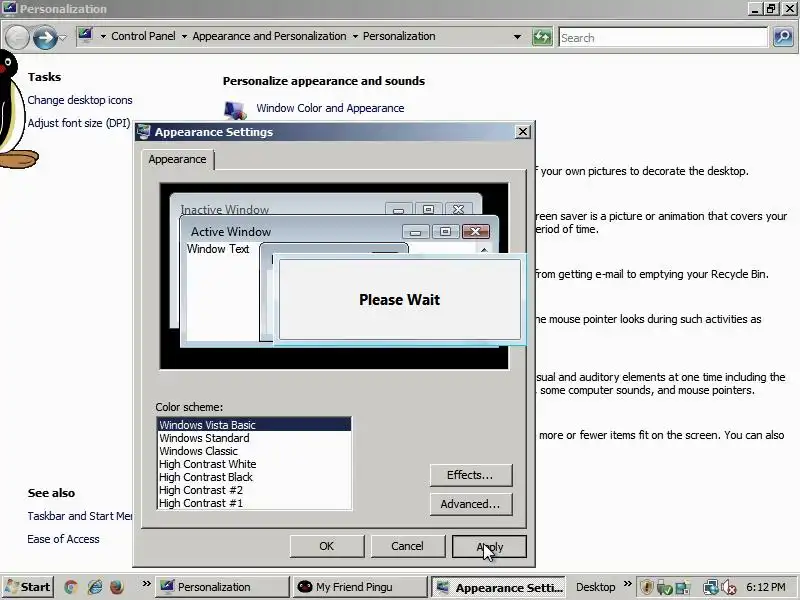800x600 pixels.
Task: Switch to Personalization taskbar button
Action: click(222, 587)
